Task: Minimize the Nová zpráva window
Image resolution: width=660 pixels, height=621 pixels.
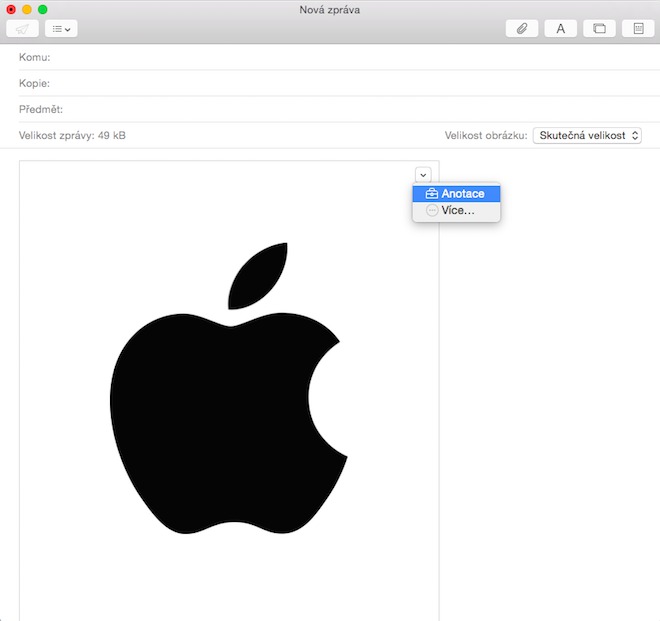Action: (27, 9)
